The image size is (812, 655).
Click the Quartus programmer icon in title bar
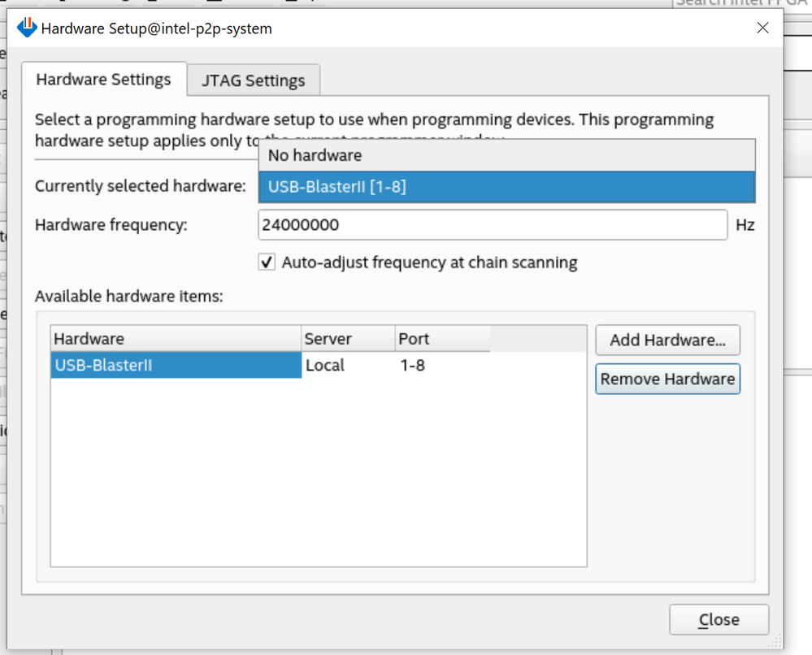click(27, 28)
